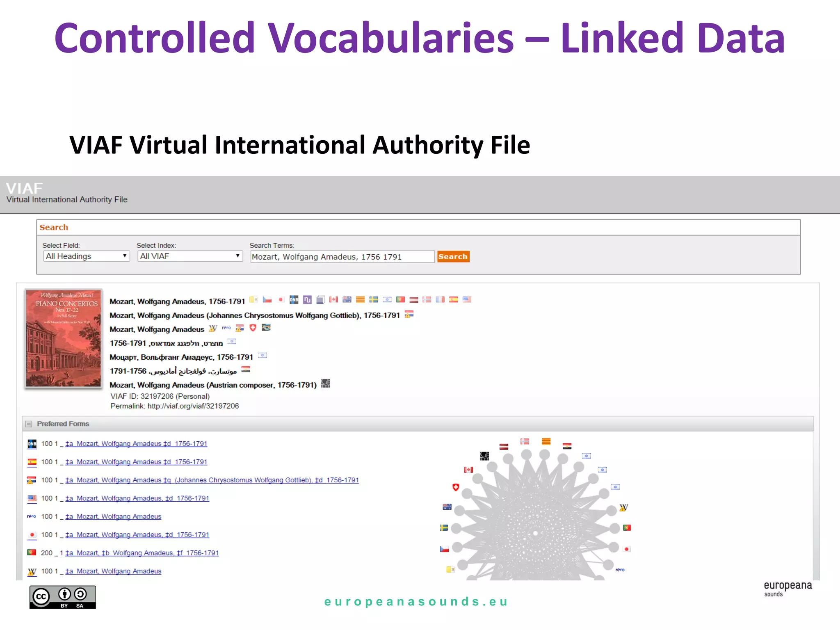The height and width of the screenshot is (630, 840).
Task: Click the Wikipedia W icon in the cluster diagram
Action: pyautogui.click(x=623, y=508)
